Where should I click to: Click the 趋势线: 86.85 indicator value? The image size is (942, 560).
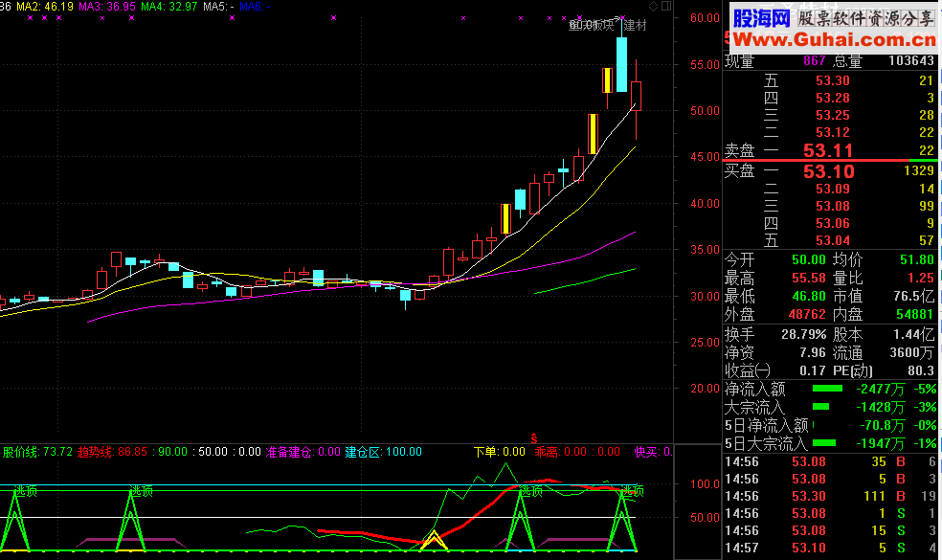[x=112, y=452]
